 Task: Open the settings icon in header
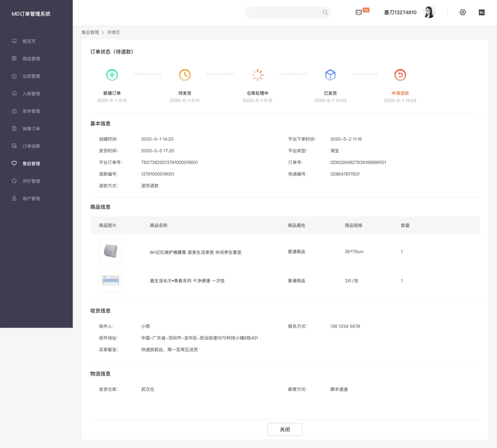coord(463,12)
